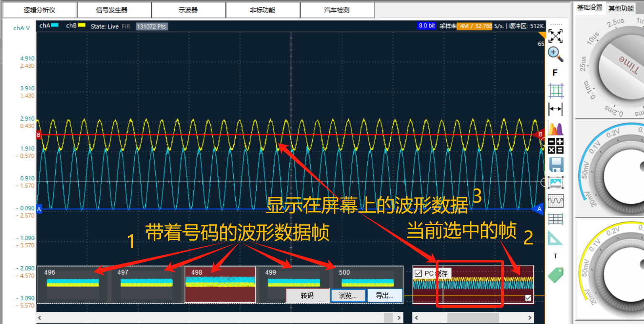Viewport: 644px width, 324px height.
Task: Click the chB channel legend
Action: (x=76, y=26)
